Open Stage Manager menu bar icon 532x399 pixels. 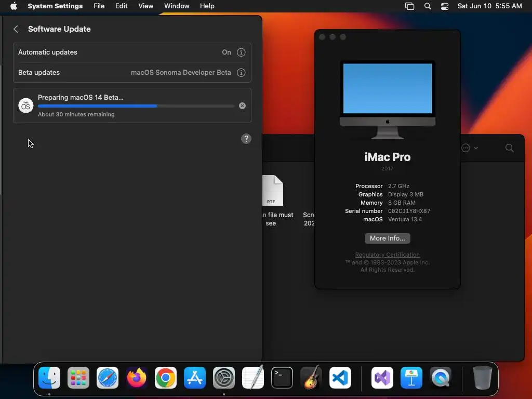(409, 6)
